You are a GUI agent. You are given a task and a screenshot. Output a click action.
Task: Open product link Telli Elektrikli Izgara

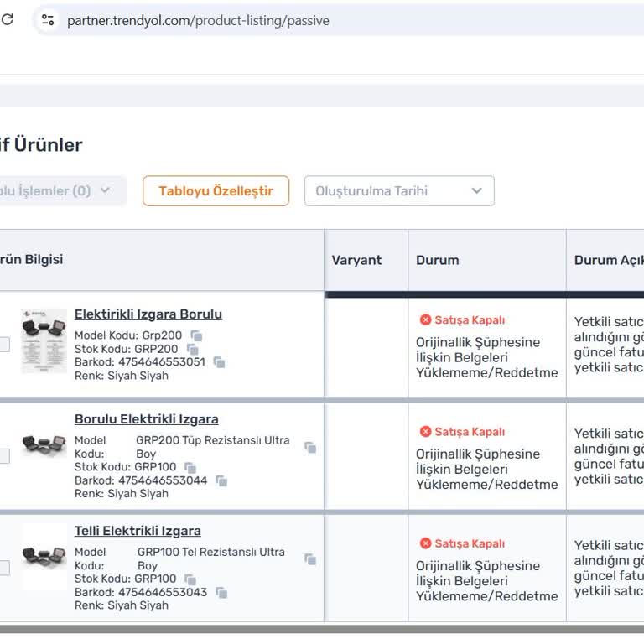point(138,531)
